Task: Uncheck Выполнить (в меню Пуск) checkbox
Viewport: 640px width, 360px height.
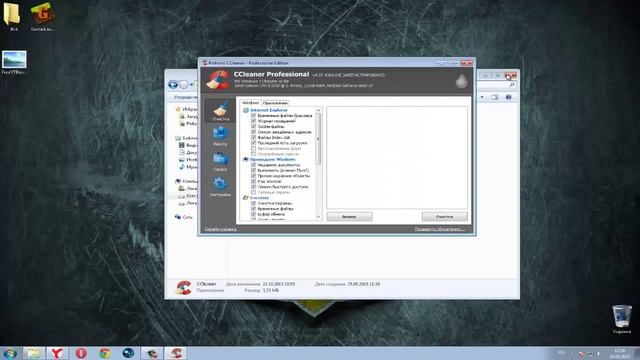Action: (253, 170)
